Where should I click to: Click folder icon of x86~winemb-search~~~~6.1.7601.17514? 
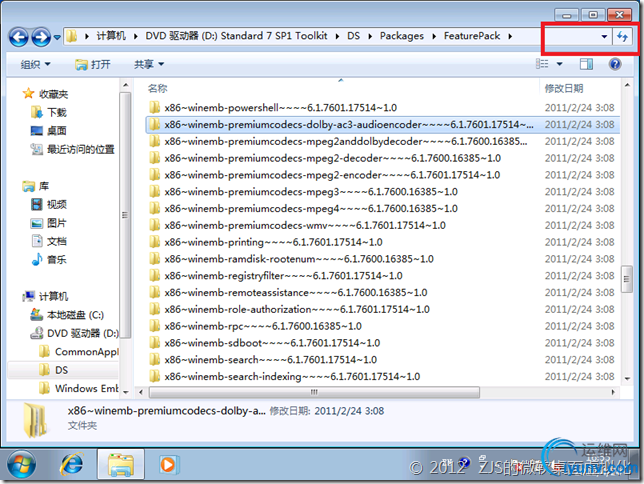coord(154,360)
